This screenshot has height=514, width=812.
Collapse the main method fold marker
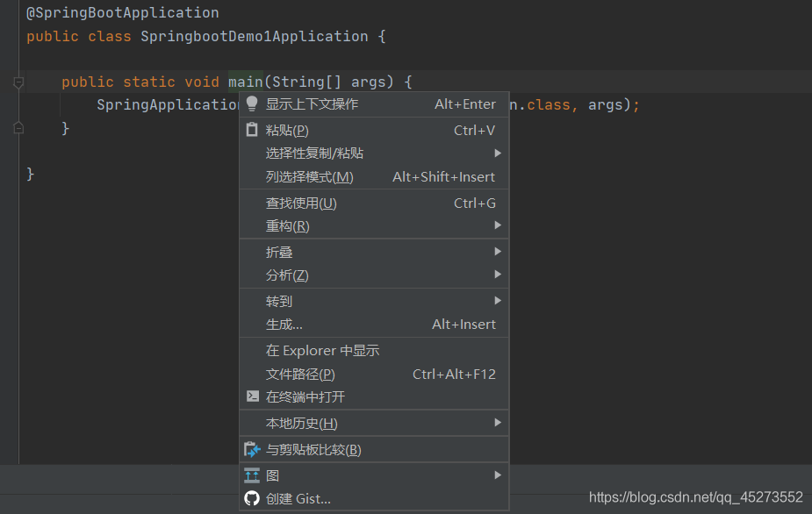[18, 82]
